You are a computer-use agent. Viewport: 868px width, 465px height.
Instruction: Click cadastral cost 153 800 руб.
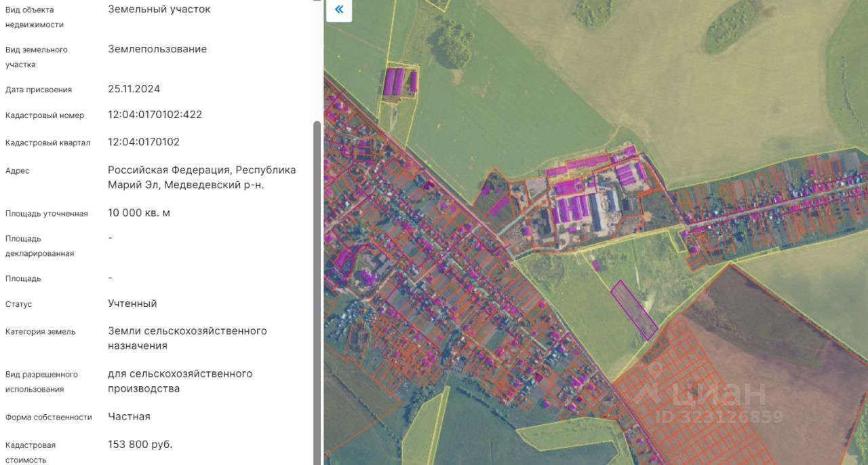pyautogui.click(x=140, y=445)
